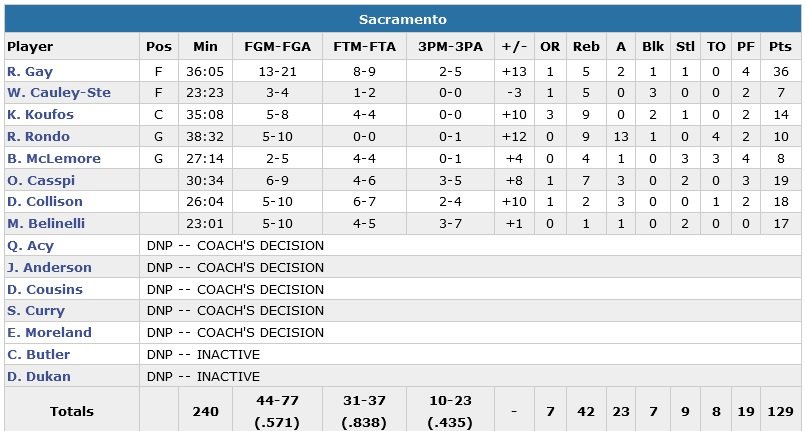Click the Reb column header

pyautogui.click(x=585, y=46)
